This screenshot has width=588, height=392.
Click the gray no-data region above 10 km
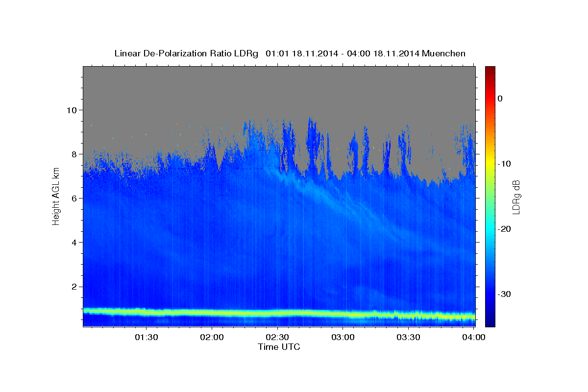pos(279,88)
